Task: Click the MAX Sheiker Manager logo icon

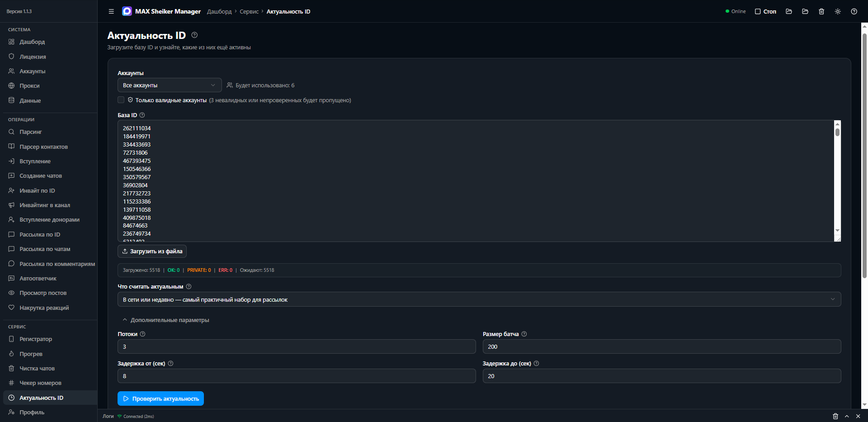Action: click(127, 11)
